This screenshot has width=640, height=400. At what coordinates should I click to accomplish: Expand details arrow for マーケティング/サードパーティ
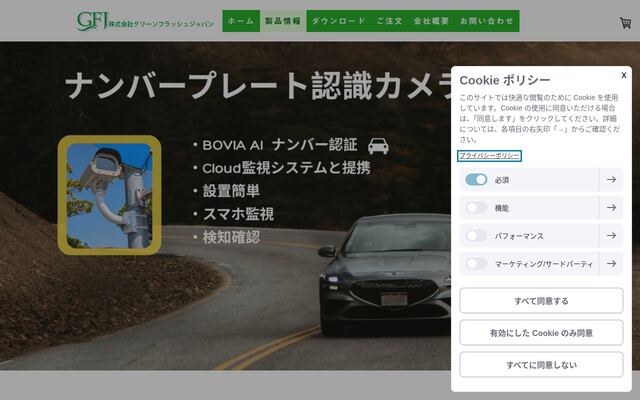[x=611, y=264]
